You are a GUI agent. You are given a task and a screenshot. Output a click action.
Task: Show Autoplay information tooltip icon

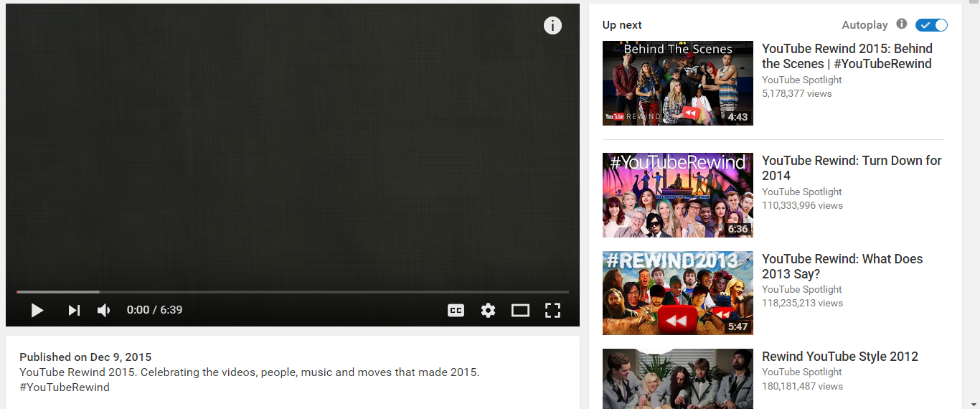tap(902, 24)
